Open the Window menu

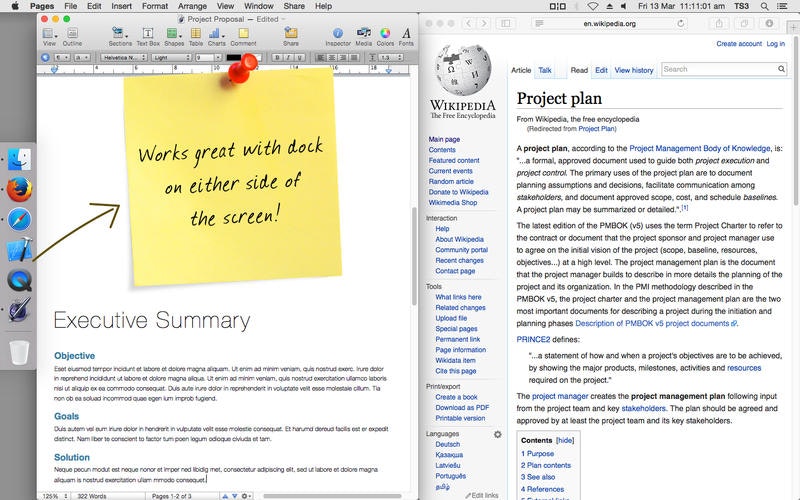point(259,6)
